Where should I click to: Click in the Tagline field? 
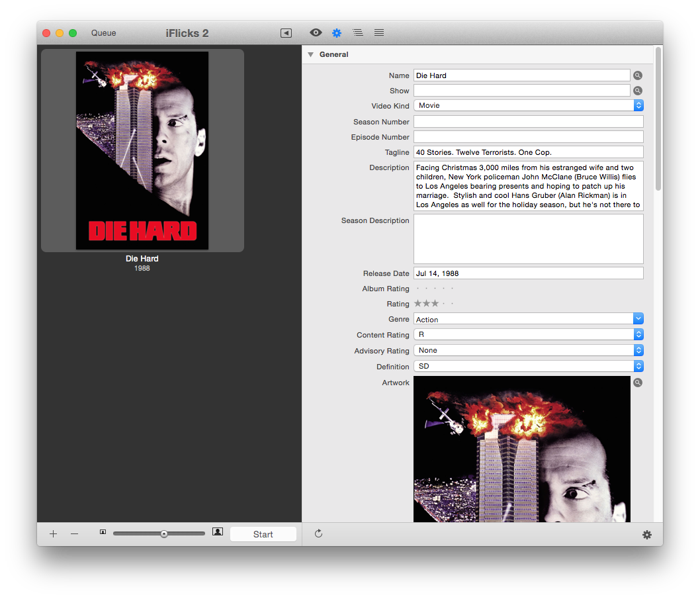[x=529, y=152]
